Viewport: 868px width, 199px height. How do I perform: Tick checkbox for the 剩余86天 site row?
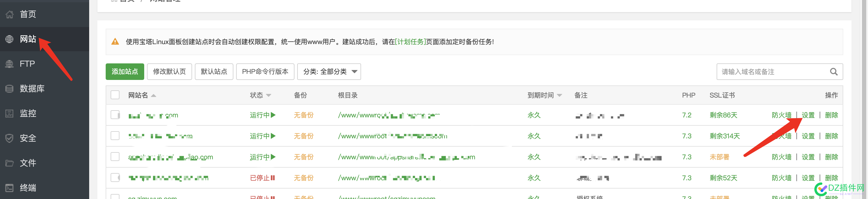click(115, 115)
